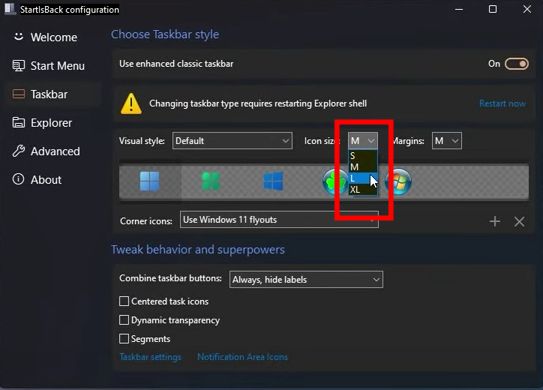Viewport: 543px width, 390px height.
Task: Open Notification Area Icons link
Action: (x=242, y=357)
